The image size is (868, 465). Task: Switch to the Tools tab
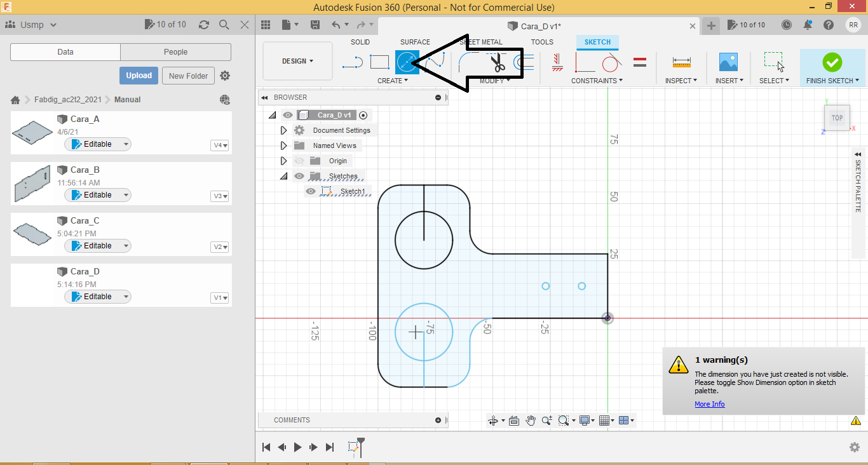pyautogui.click(x=542, y=42)
